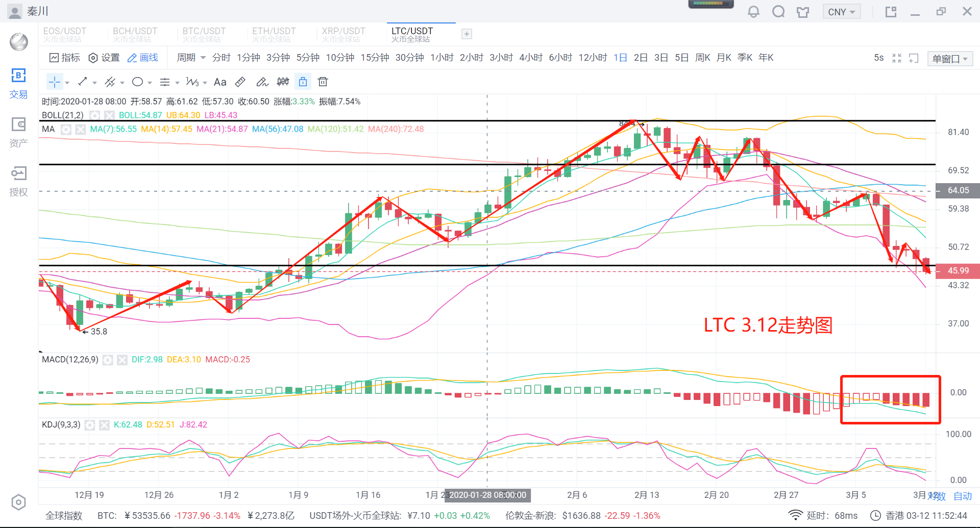Click the 64.05 price axis label
The image size is (980, 528).
pos(958,190)
